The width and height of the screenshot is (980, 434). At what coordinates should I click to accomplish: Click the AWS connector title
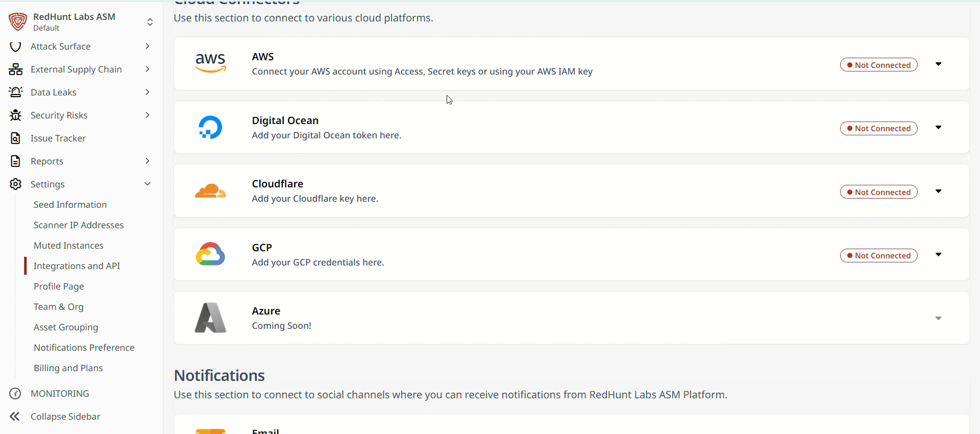coord(263,57)
